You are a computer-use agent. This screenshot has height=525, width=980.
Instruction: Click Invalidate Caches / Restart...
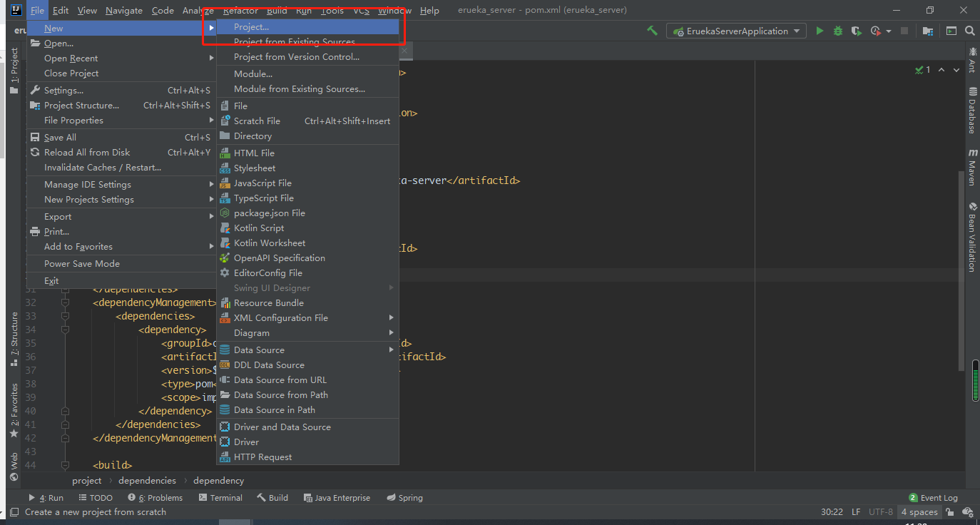[121, 168]
